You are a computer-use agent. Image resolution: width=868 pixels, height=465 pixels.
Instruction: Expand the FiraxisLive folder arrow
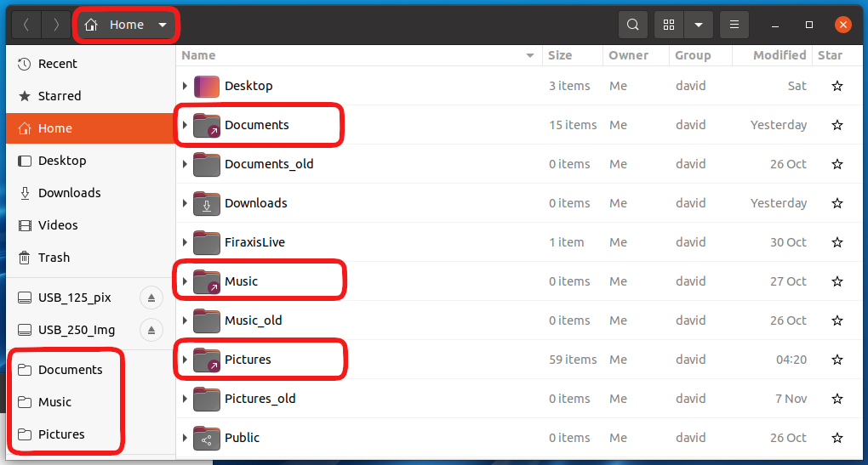coord(185,242)
